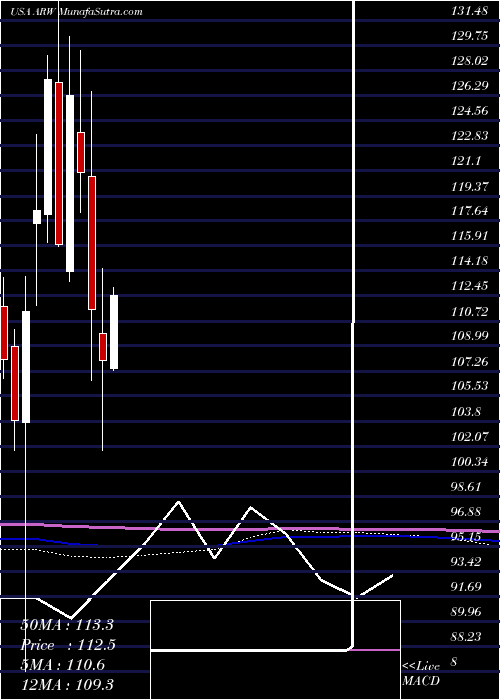Click the small white candle near 117.64
This screenshot has width=500, height=700.
(x=37, y=217)
